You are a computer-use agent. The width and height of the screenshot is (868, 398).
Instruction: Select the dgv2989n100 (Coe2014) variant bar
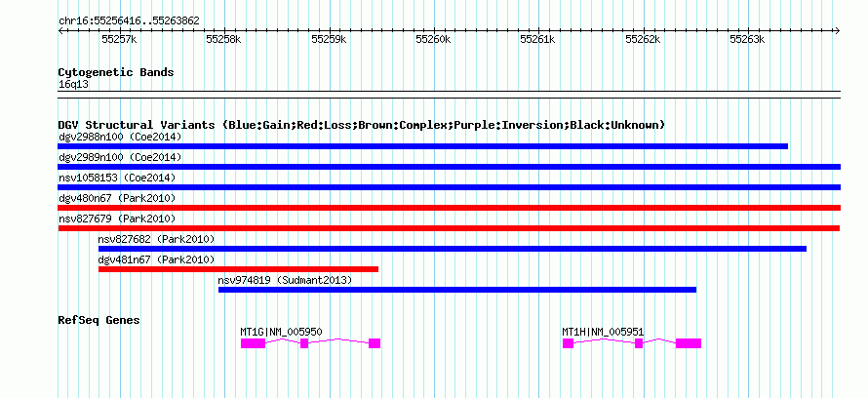click(450, 167)
